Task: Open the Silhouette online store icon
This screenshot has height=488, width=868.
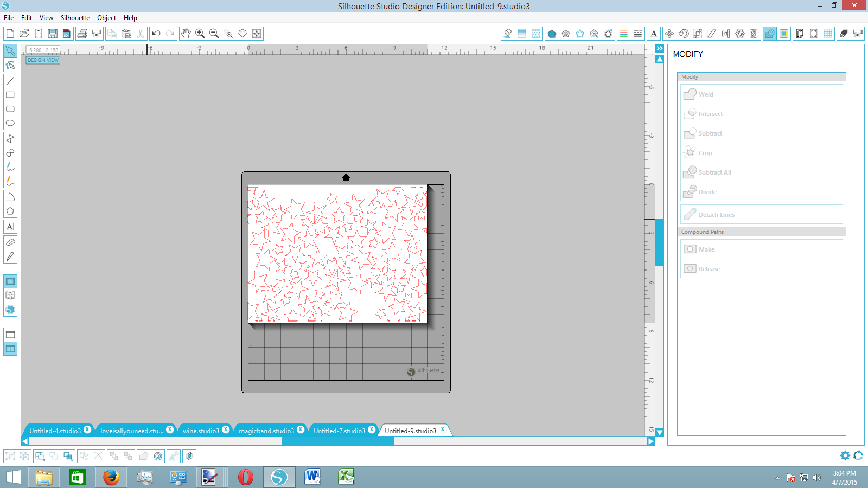Action: tap(10, 310)
